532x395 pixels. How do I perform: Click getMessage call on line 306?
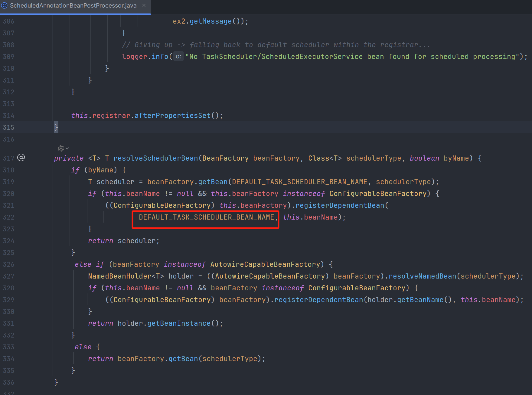click(211, 21)
